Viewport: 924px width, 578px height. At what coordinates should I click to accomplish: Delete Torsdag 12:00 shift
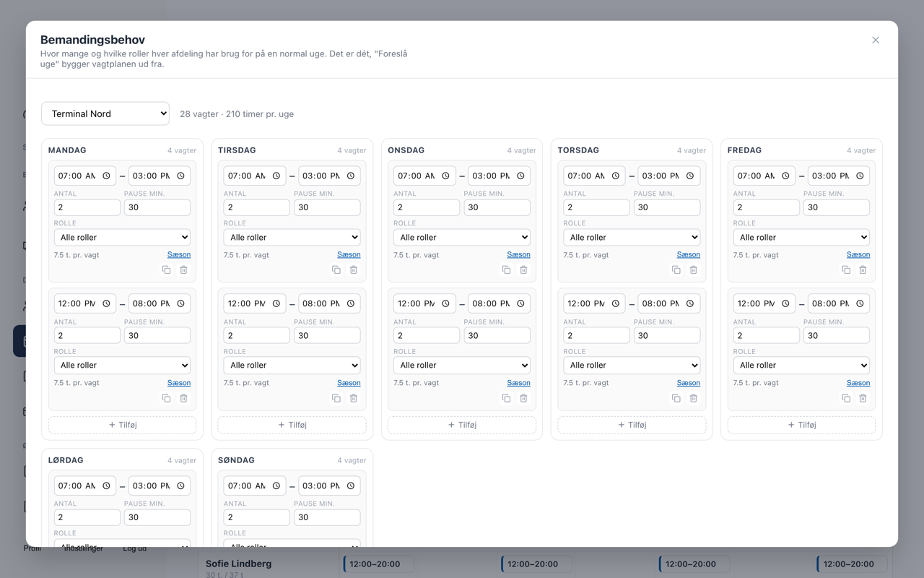coord(693,398)
